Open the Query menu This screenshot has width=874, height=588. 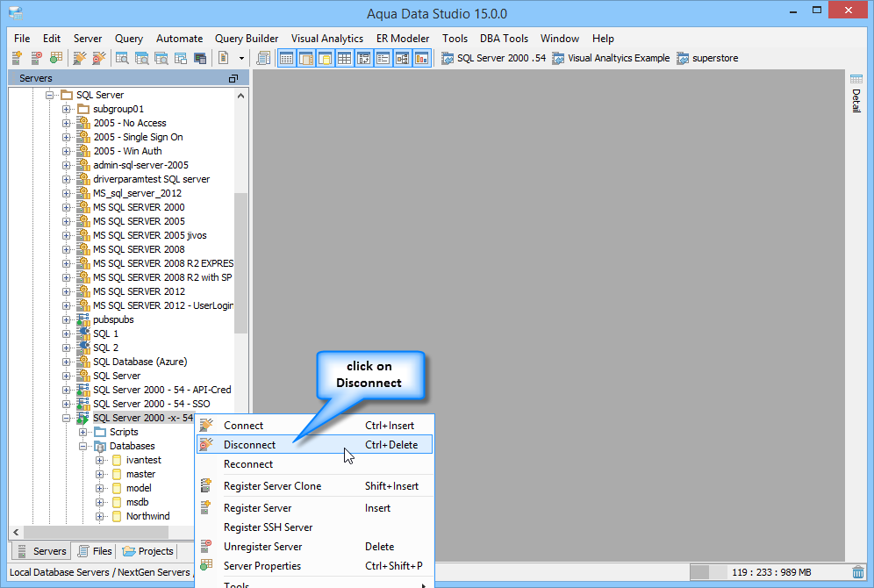tap(129, 39)
